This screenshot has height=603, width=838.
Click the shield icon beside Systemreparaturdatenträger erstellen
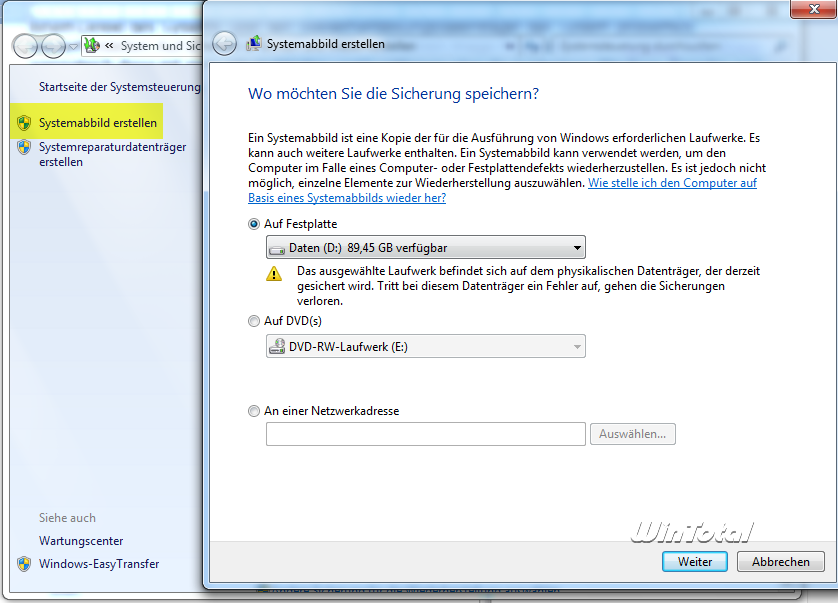pos(24,147)
